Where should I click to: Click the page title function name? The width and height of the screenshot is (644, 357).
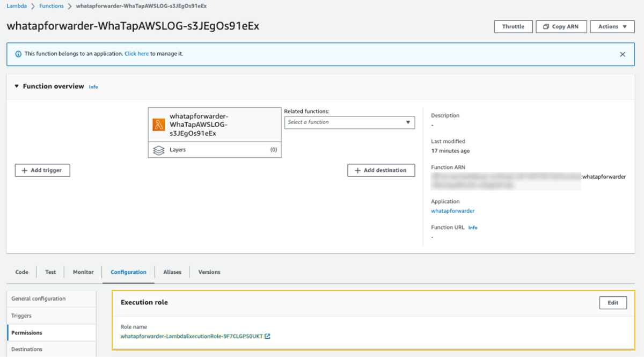[x=133, y=26]
